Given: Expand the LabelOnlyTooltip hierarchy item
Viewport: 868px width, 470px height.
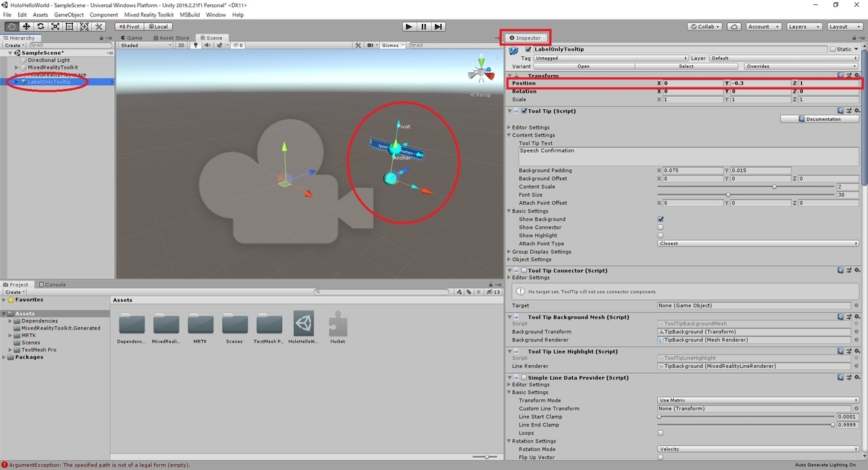Looking at the screenshot, I should point(17,82).
